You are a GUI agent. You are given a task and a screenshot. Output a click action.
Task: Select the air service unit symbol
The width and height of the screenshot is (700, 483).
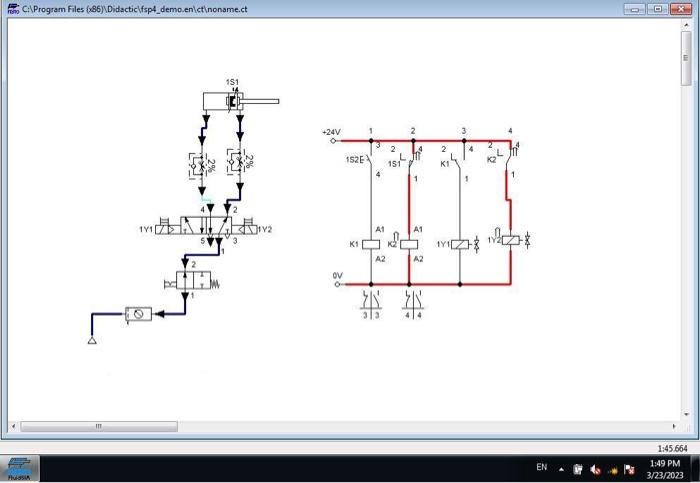point(138,314)
